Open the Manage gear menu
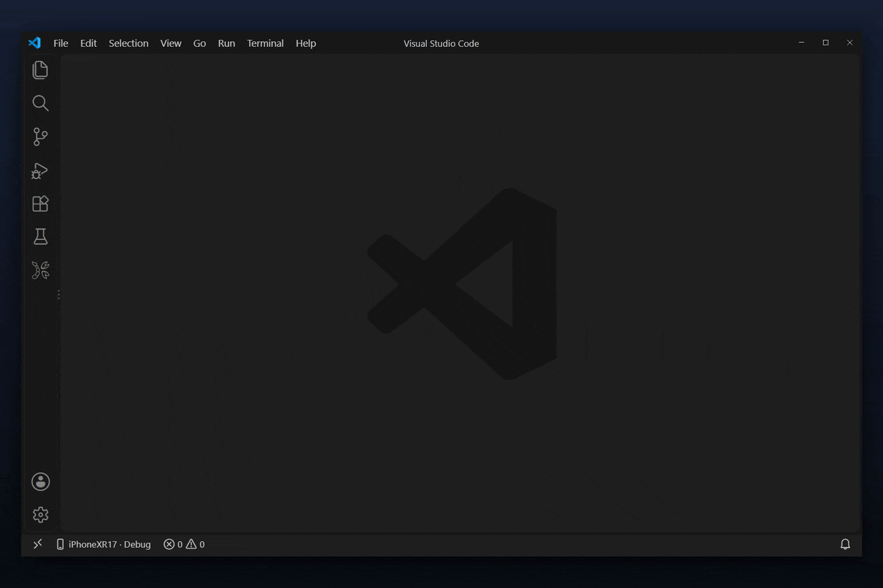This screenshot has height=588, width=883. (40, 515)
